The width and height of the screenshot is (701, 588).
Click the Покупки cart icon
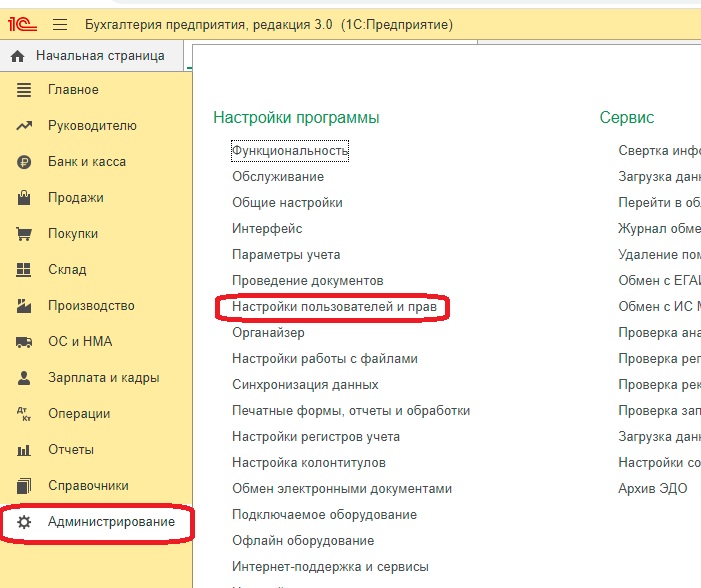point(25,234)
